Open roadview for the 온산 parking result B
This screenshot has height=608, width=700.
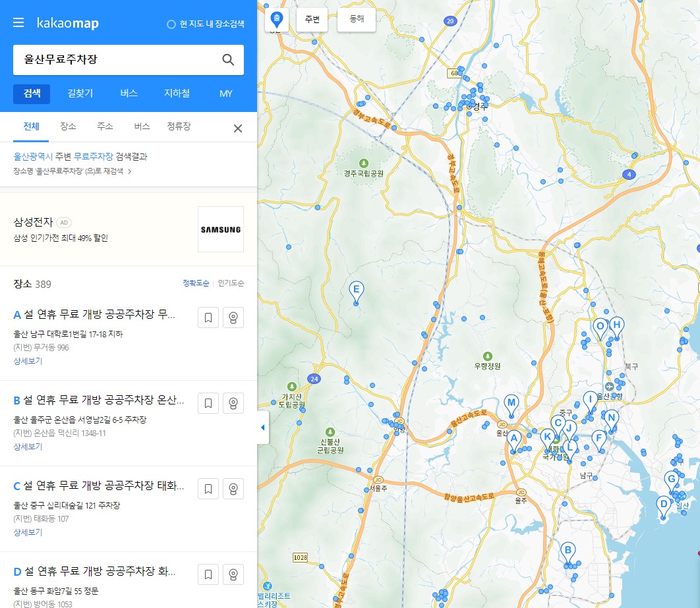click(x=233, y=402)
